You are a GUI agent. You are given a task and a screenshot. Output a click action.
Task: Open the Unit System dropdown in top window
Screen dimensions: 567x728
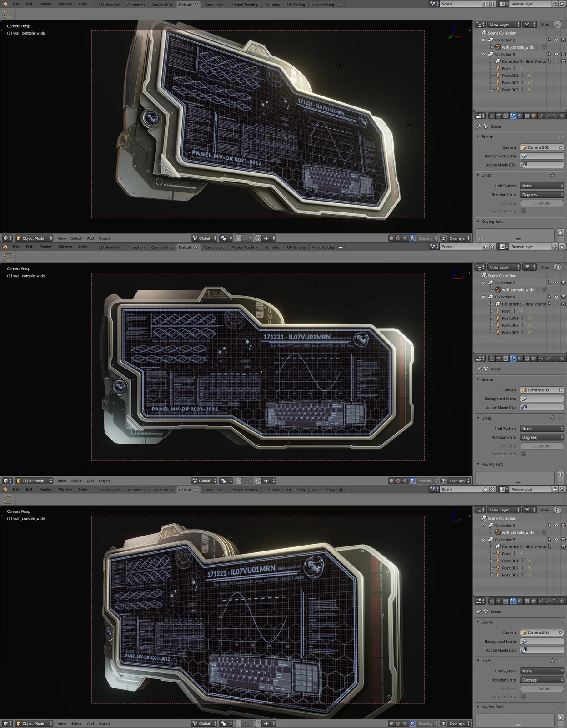point(542,186)
